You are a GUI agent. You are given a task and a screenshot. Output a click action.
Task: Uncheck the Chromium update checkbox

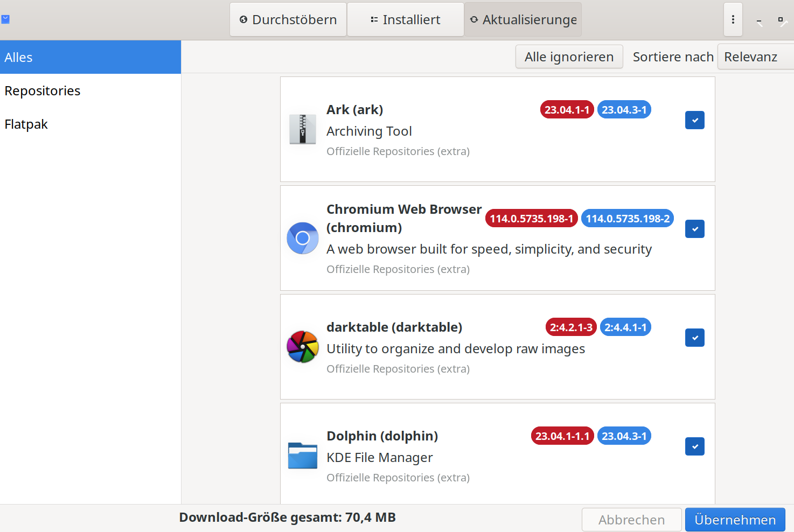click(x=695, y=229)
